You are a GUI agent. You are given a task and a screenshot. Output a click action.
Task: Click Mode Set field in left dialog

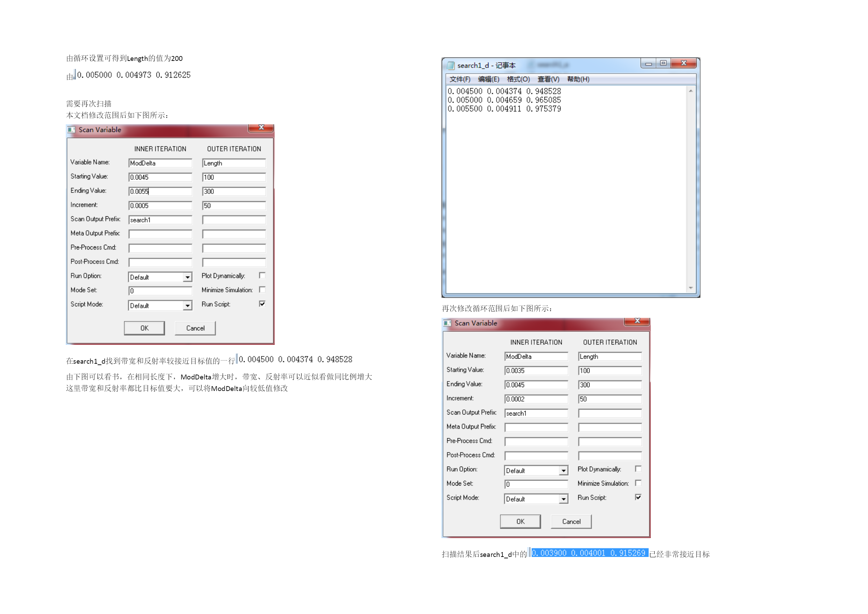[x=160, y=291]
